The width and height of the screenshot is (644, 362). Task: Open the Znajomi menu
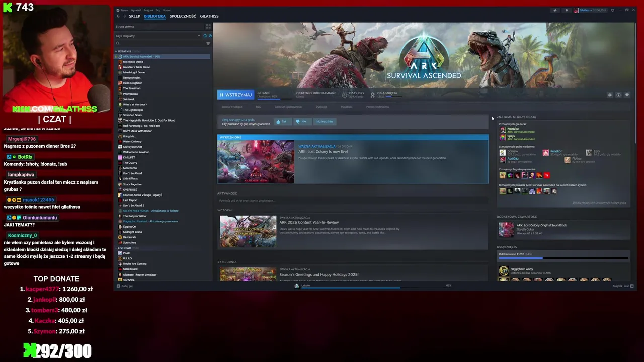coord(148,10)
